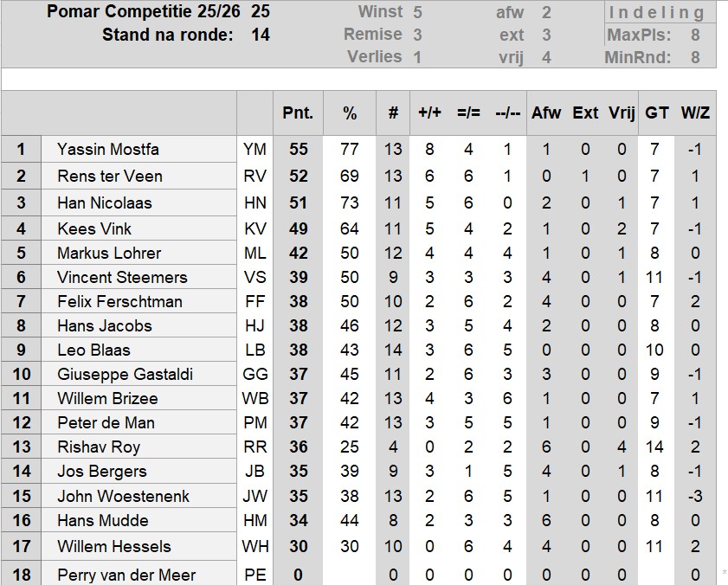The height and width of the screenshot is (585, 728).
Task: Click Markus Lohrer's points value 42
Action: coord(299,254)
